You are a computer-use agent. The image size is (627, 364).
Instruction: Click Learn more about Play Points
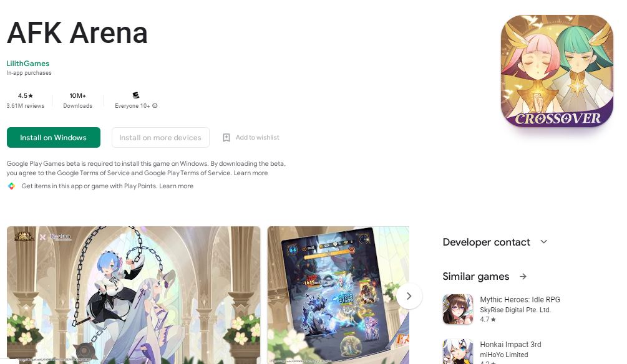click(x=177, y=186)
